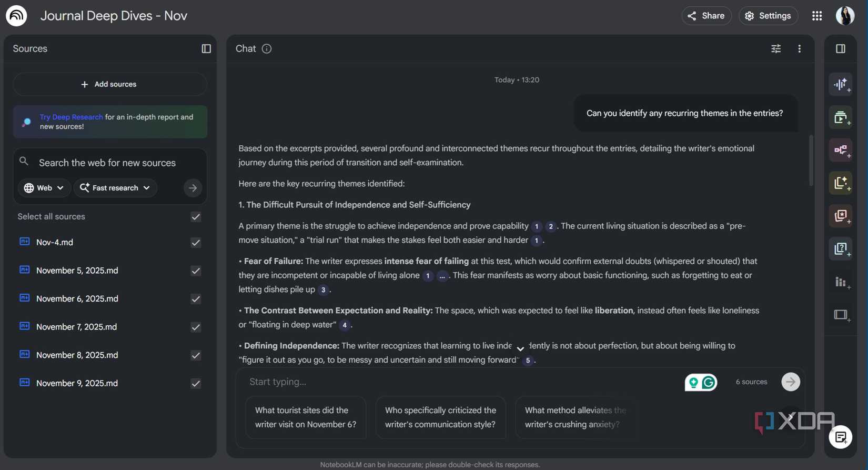The width and height of the screenshot is (868, 470).
Task: Click the Add sources button
Action: (109, 84)
